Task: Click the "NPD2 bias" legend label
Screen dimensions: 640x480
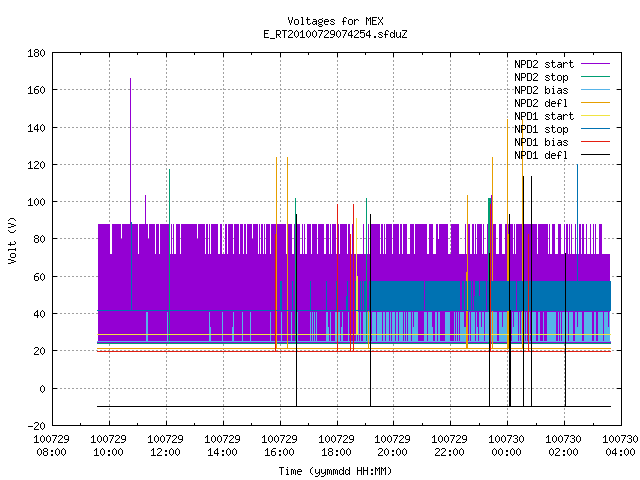Action: point(541,90)
